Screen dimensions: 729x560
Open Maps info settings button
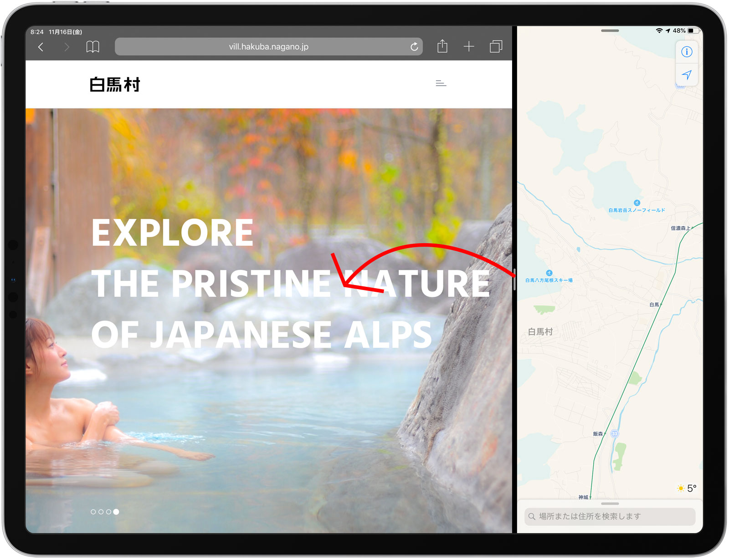tap(687, 52)
